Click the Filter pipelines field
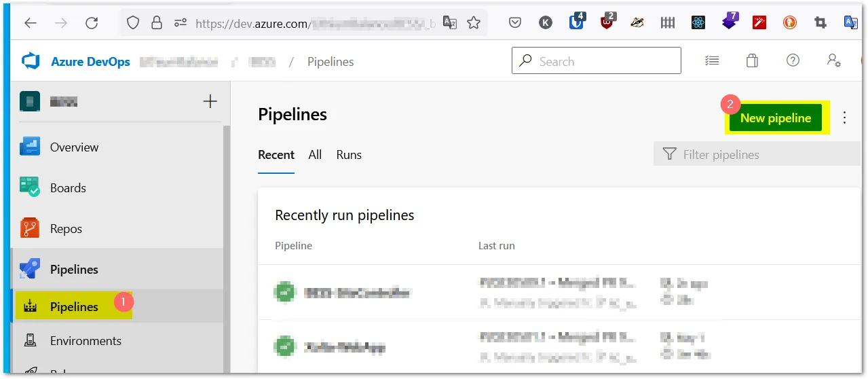The width and height of the screenshot is (868, 379). [x=757, y=154]
